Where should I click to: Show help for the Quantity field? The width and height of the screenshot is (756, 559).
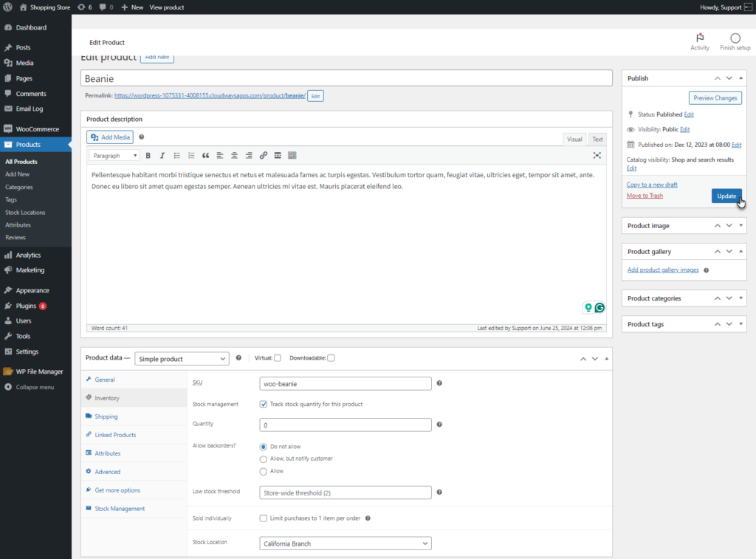(439, 425)
